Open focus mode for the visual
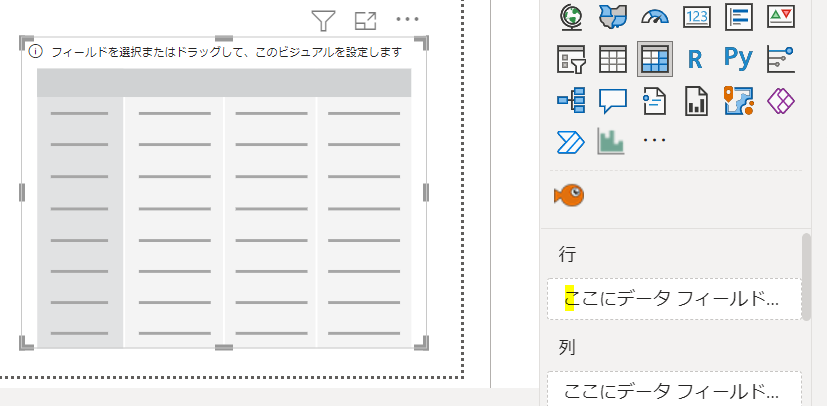The height and width of the screenshot is (406, 827). coord(365,20)
